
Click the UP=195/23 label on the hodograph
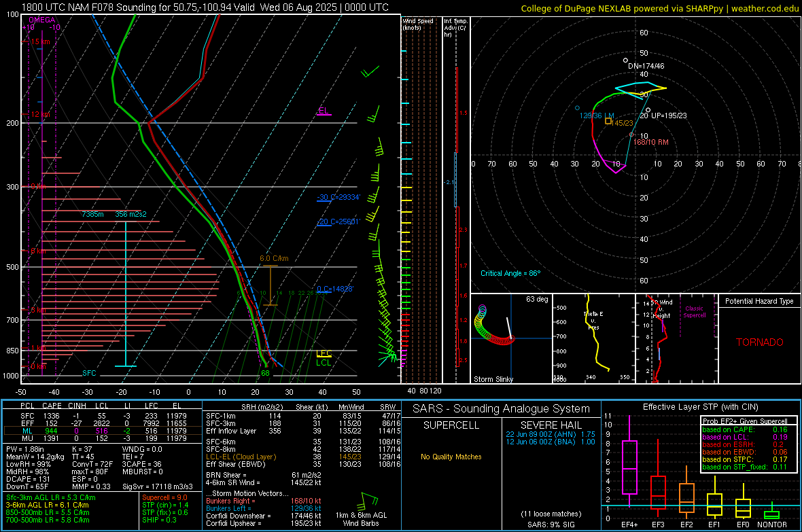[x=669, y=116]
